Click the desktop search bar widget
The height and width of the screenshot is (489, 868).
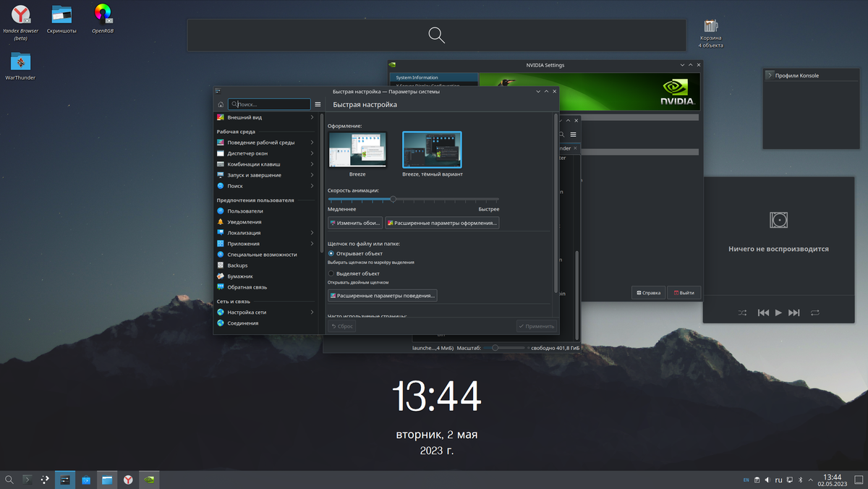coord(436,35)
